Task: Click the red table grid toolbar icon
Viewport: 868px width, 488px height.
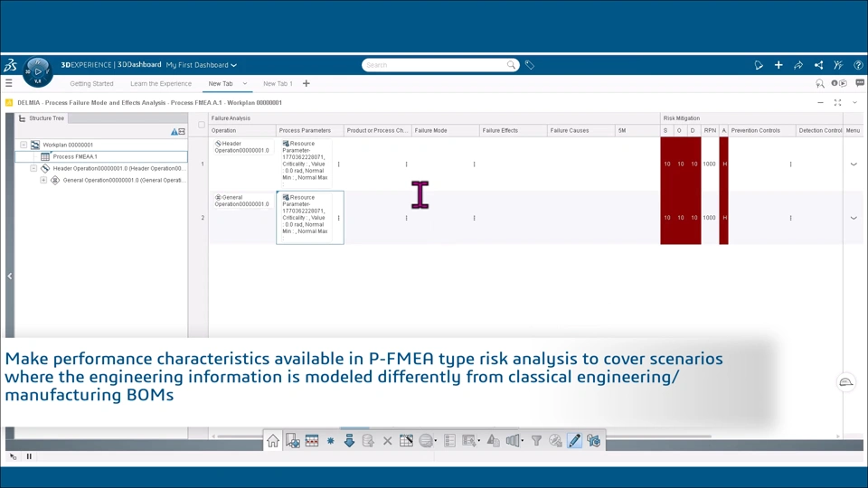Action: 312,441
